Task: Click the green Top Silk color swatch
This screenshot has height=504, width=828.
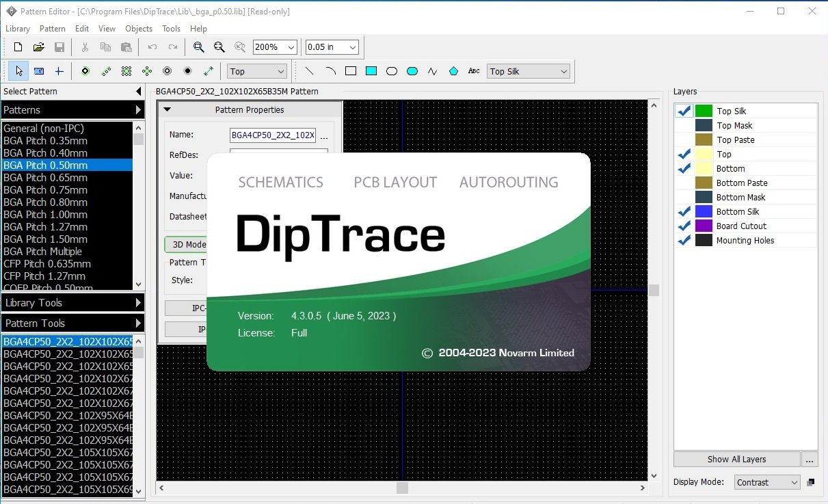Action: [704, 111]
